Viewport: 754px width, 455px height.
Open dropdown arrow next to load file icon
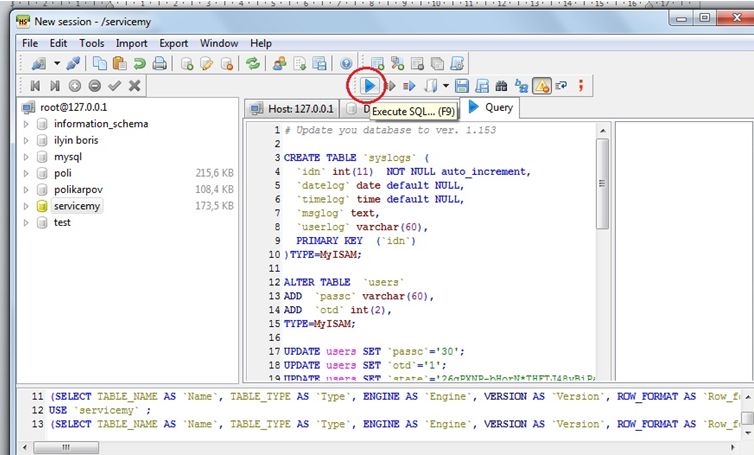[x=446, y=86]
